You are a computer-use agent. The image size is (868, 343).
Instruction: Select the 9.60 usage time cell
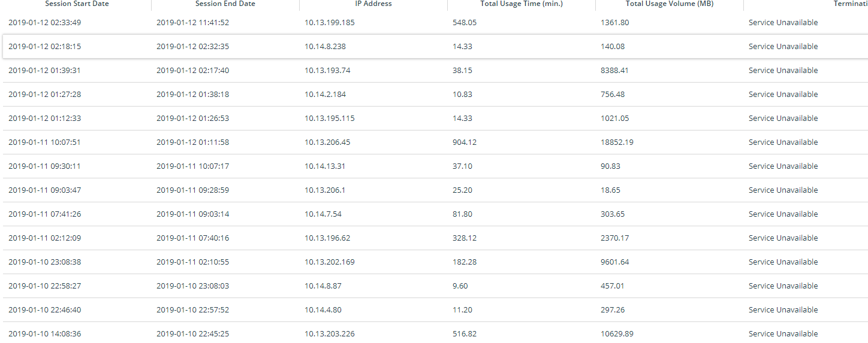pos(460,286)
